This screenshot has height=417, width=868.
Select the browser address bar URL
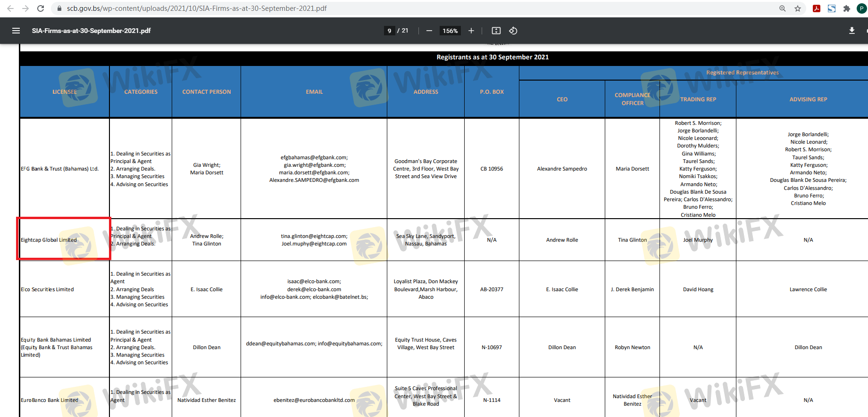197,8
